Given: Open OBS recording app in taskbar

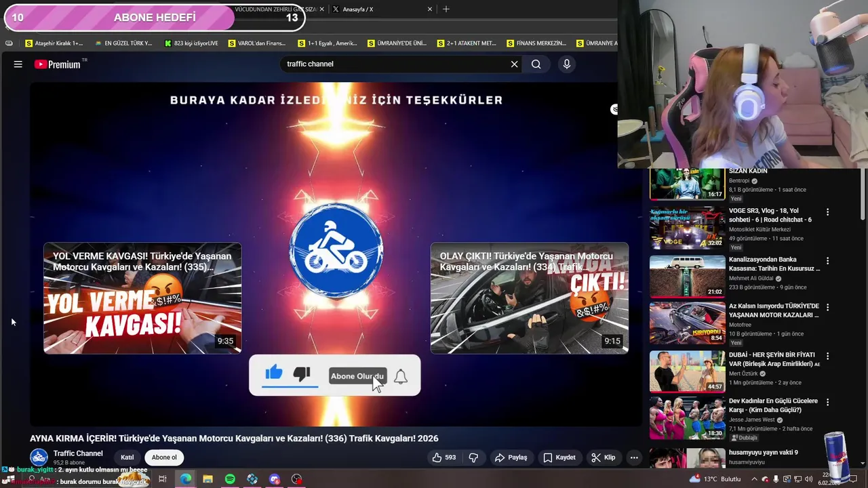Looking at the screenshot, I should tap(296, 479).
